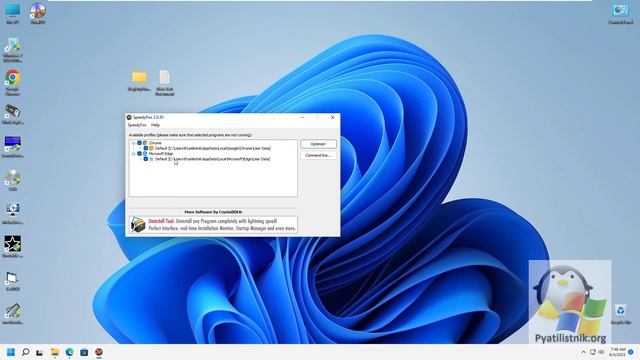This screenshot has height=360, width=640.
Task: Open the SpeedyFox menu
Action: pyautogui.click(x=137, y=125)
